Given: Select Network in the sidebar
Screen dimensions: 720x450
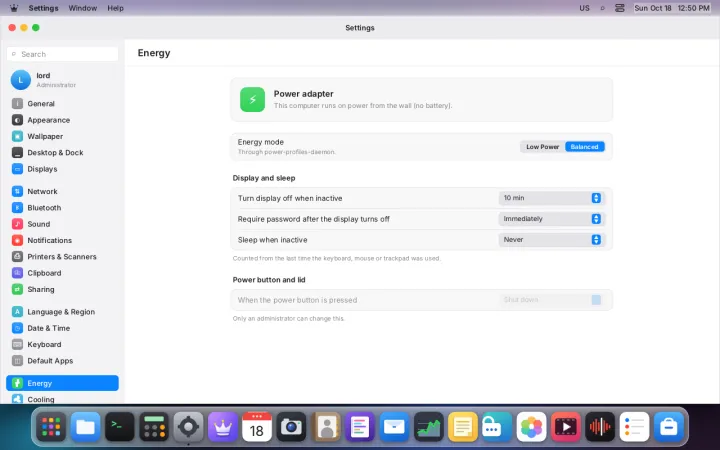Looking at the screenshot, I should [x=62, y=191].
